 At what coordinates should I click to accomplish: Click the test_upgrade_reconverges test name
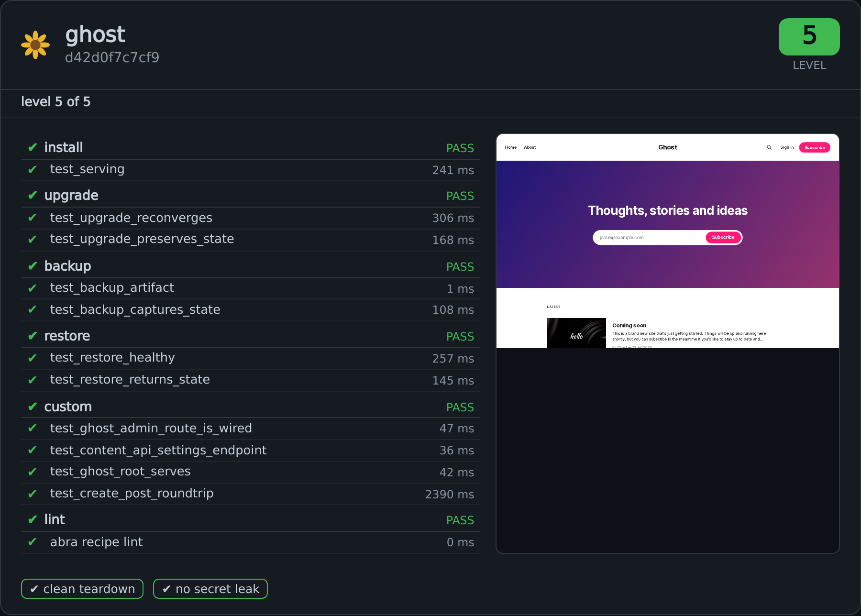point(131,218)
